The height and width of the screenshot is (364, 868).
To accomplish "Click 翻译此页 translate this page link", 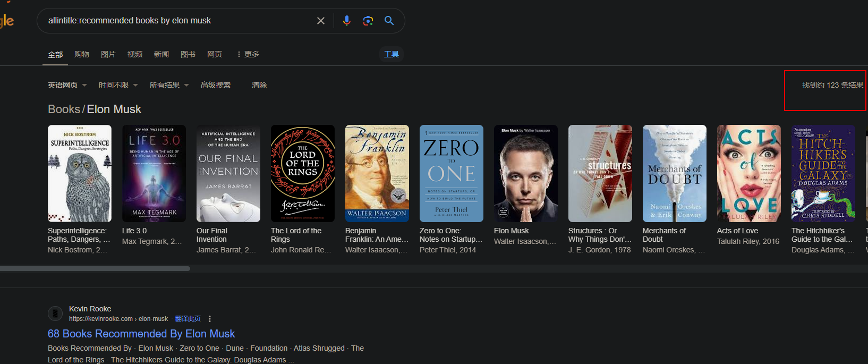I will [188, 319].
